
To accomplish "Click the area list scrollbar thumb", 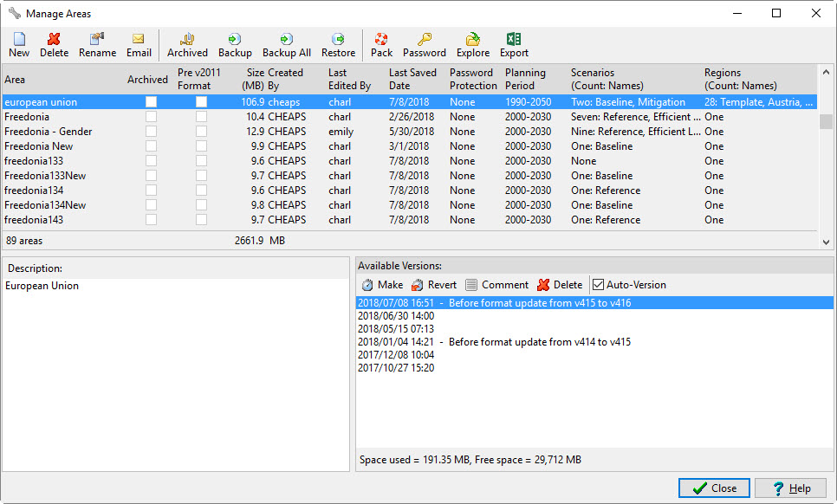I will pos(826,121).
